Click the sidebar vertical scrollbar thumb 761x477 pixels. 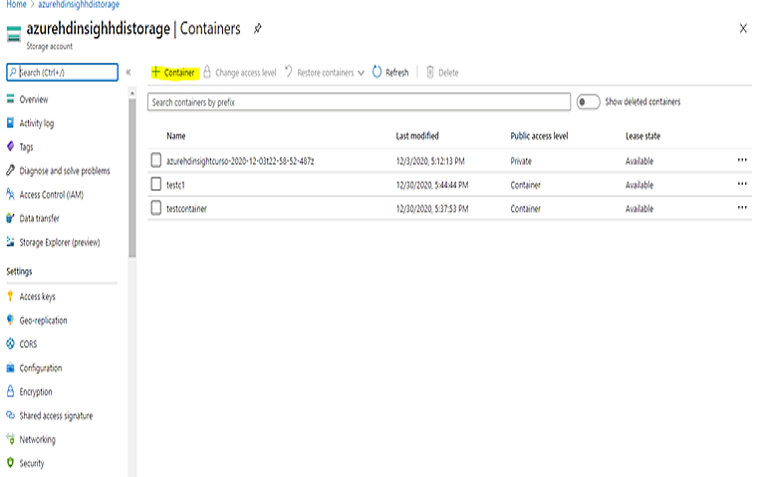[132, 178]
